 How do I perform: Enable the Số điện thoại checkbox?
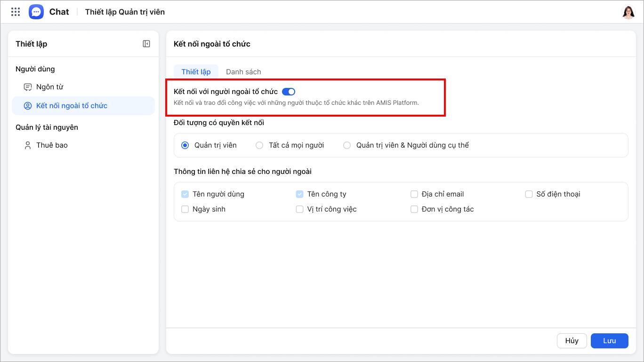point(529,194)
